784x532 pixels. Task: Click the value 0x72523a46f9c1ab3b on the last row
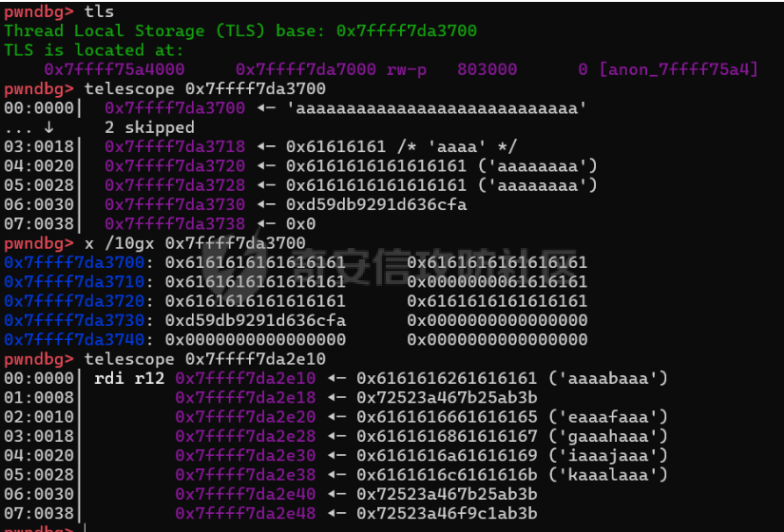tap(447, 514)
